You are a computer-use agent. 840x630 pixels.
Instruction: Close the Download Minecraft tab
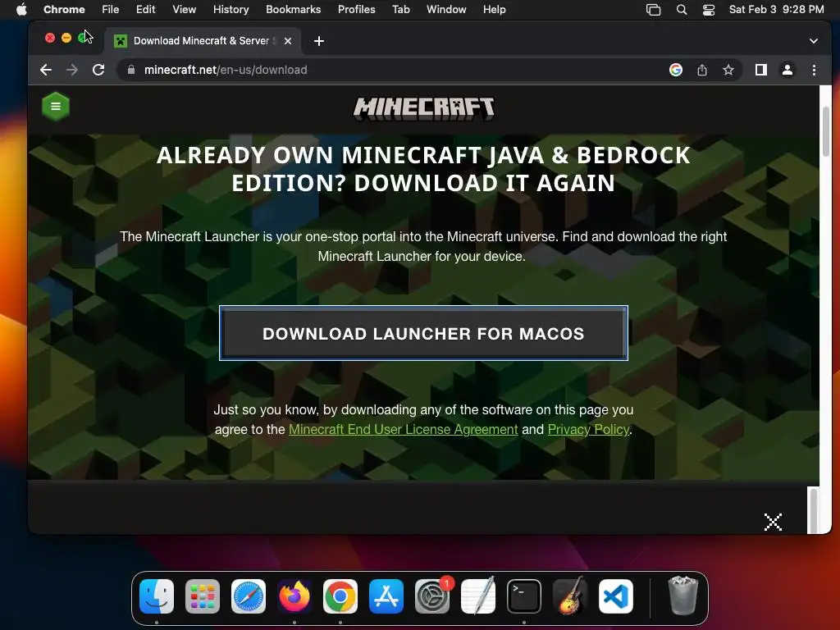tap(288, 41)
